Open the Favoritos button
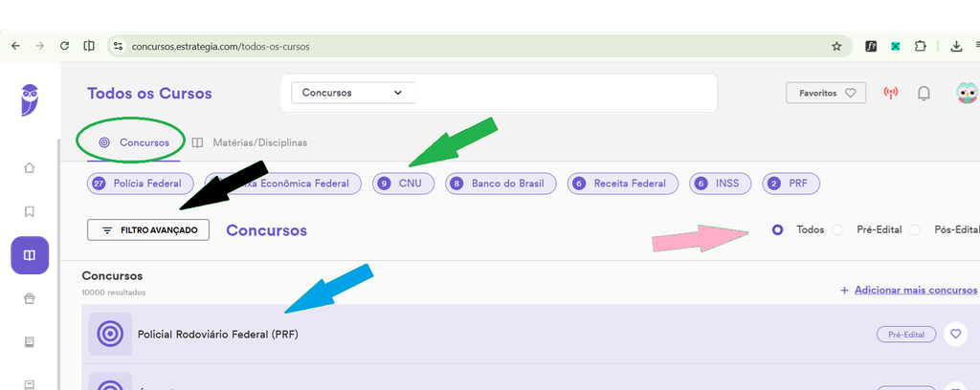 pos(826,93)
